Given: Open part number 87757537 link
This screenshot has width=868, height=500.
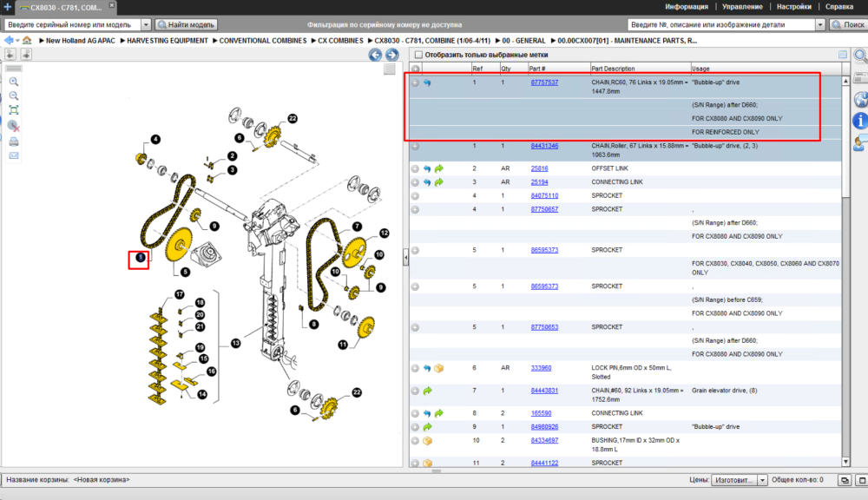Looking at the screenshot, I should pos(544,82).
